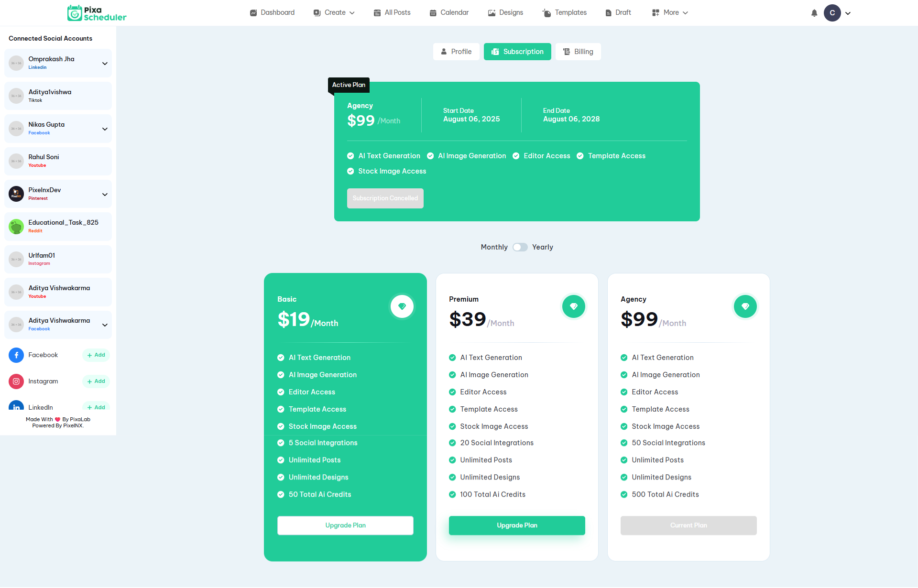The image size is (918, 588).
Task: Click Upgrade Plan on Premium card
Action: point(517,525)
